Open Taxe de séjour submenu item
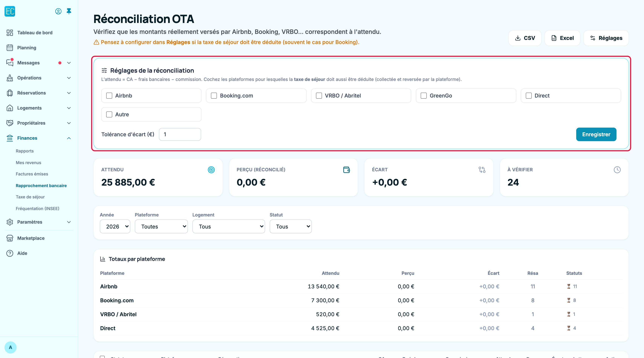 30,197
